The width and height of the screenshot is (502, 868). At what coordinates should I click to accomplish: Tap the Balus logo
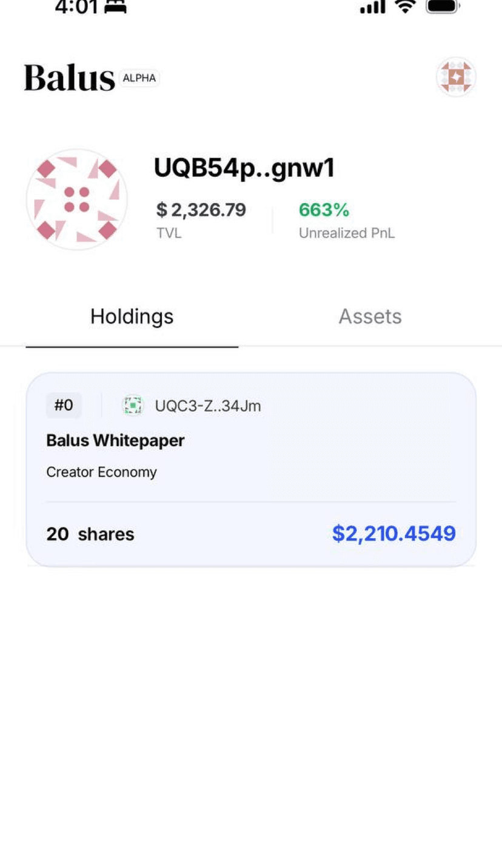coord(69,78)
